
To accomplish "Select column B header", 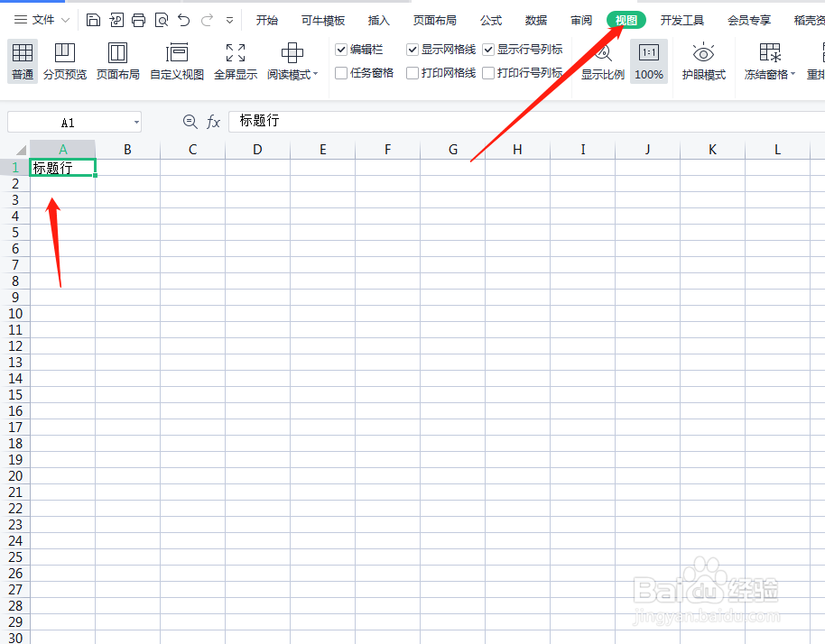I will click(127, 150).
